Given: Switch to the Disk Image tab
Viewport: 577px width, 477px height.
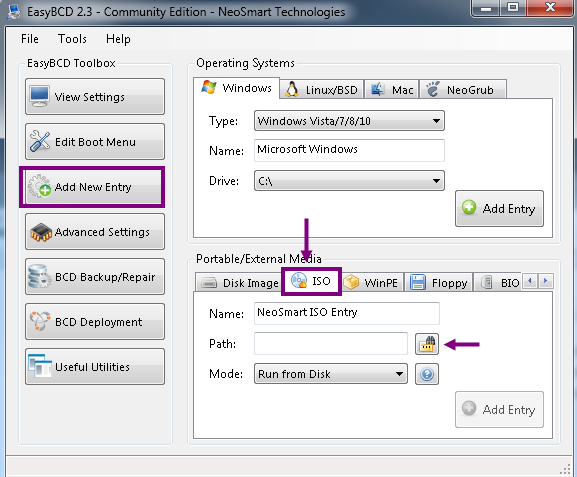Looking at the screenshot, I should click(x=238, y=283).
